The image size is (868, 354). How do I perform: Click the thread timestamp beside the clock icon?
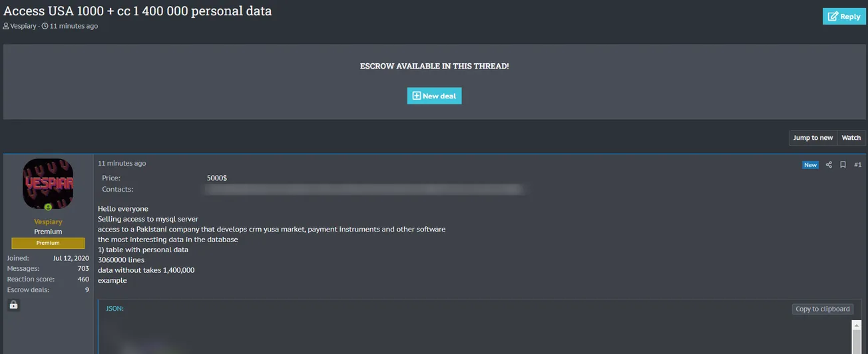73,26
